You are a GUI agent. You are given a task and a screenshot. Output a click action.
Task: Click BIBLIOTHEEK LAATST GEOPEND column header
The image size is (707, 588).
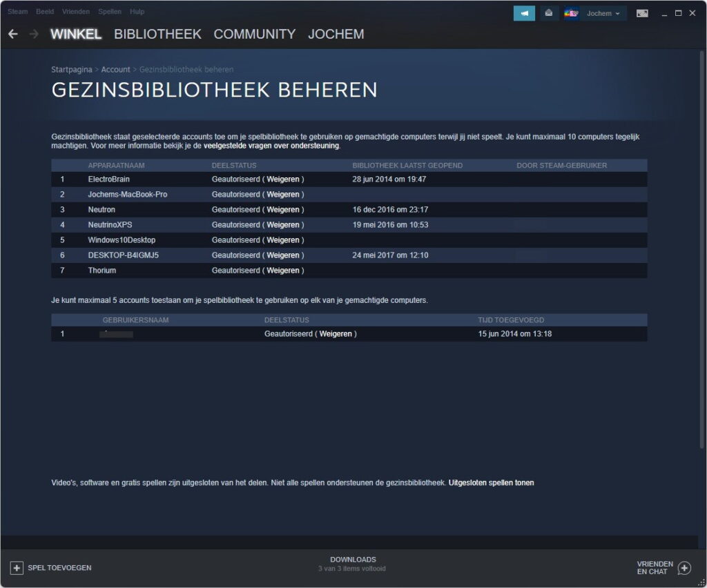coord(407,166)
